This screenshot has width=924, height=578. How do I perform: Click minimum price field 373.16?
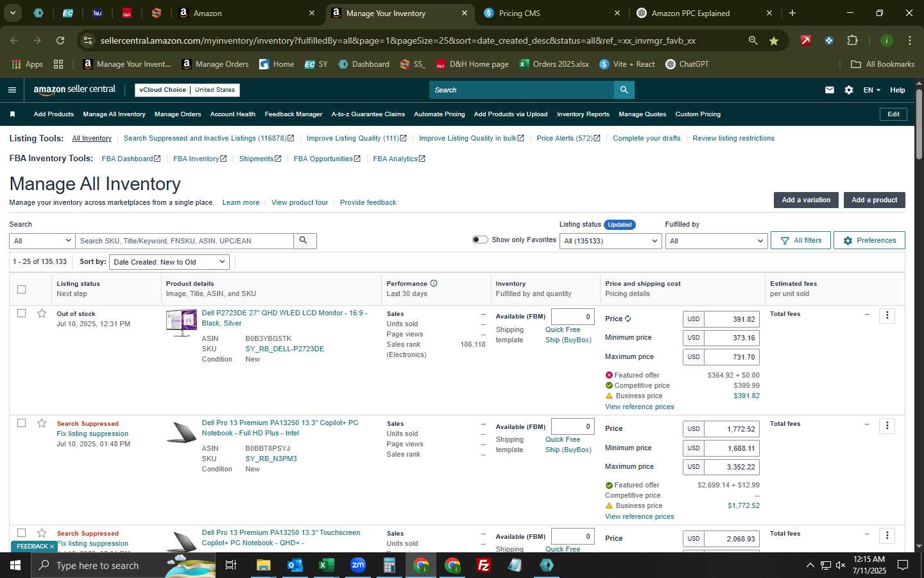pos(732,338)
